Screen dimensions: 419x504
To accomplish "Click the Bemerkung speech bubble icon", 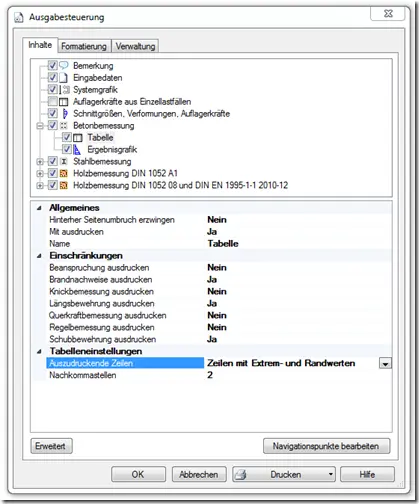I will click(x=64, y=65).
